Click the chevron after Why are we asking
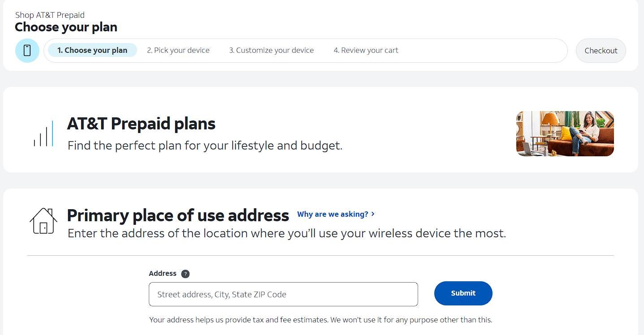Viewport: 644px width, 335px height. click(x=372, y=214)
